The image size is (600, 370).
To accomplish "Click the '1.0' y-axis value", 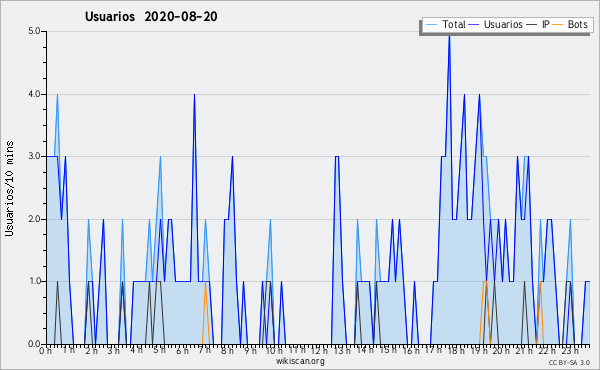I will (34, 282).
